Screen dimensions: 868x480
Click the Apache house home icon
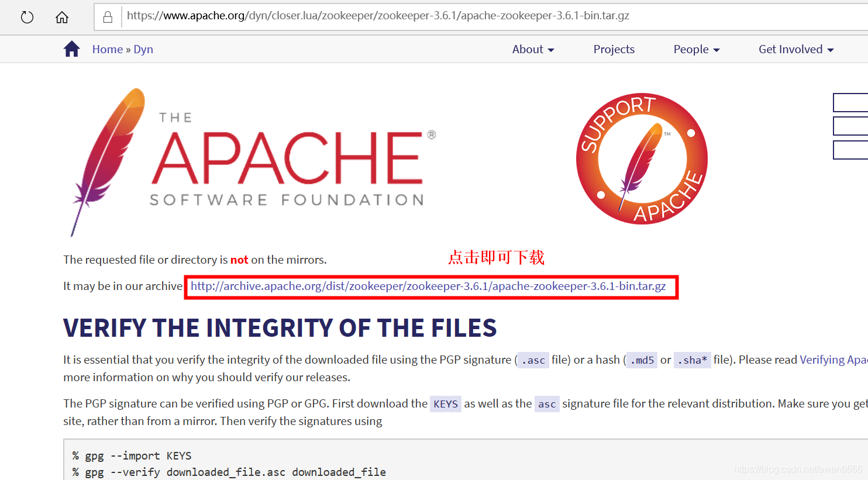click(x=71, y=49)
